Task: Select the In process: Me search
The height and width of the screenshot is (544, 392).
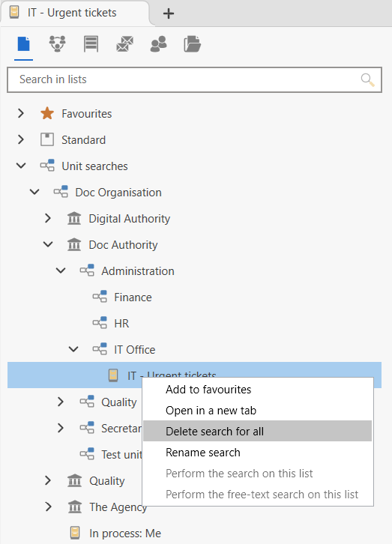Action: point(125,534)
